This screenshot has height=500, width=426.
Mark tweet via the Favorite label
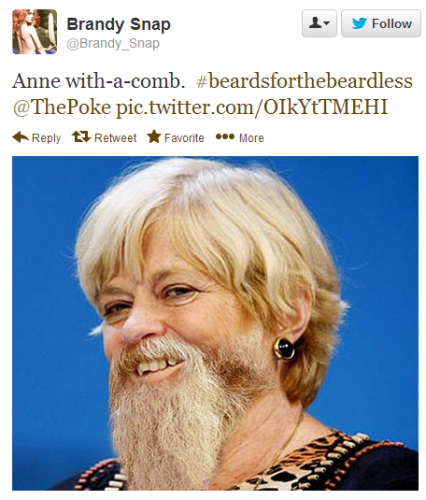tap(184, 138)
